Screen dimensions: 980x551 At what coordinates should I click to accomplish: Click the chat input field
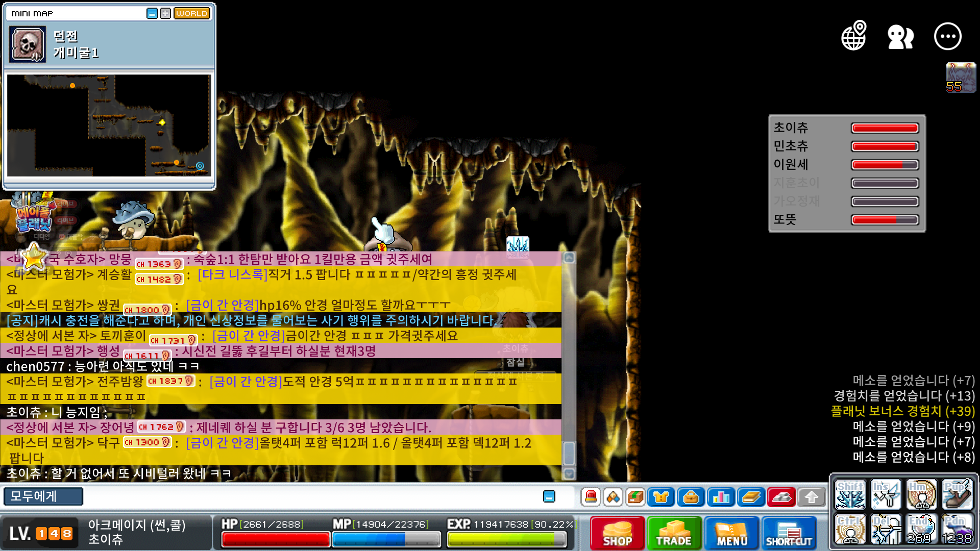[x=311, y=496]
